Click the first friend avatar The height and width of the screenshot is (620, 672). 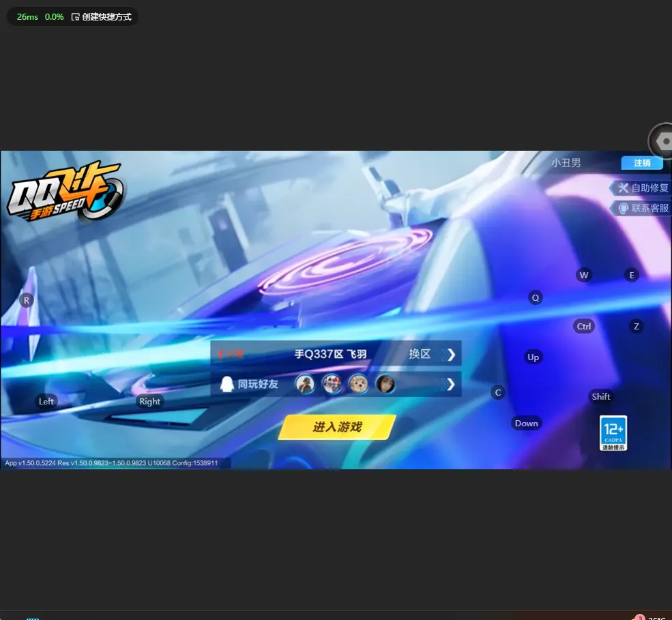(x=305, y=384)
